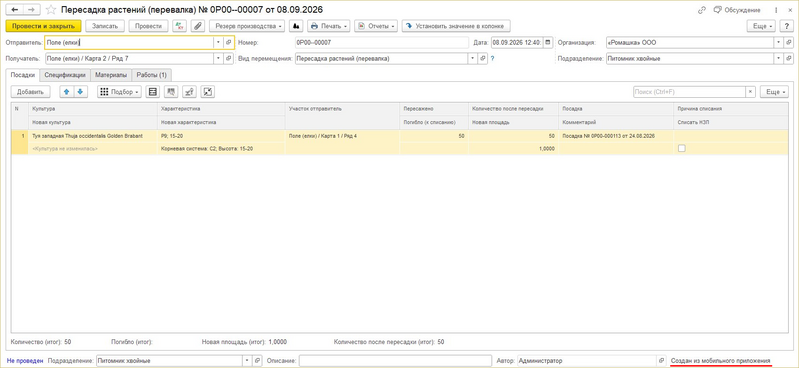Screen dimensions: 799x368
Task: Open Получатель value with its open-form icon
Action: pos(229,59)
